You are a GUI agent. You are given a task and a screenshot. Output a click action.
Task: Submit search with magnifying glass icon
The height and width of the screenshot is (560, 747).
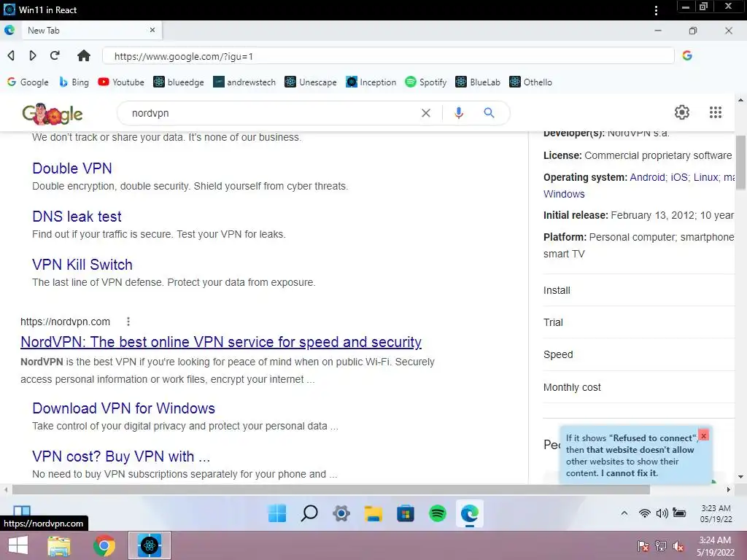[489, 113]
